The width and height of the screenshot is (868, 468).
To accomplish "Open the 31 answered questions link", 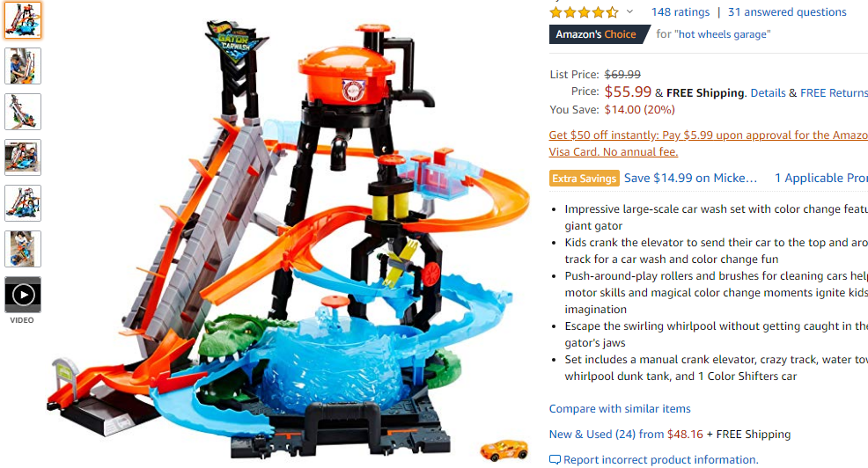I will pyautogui.click(x=787, y=12).
